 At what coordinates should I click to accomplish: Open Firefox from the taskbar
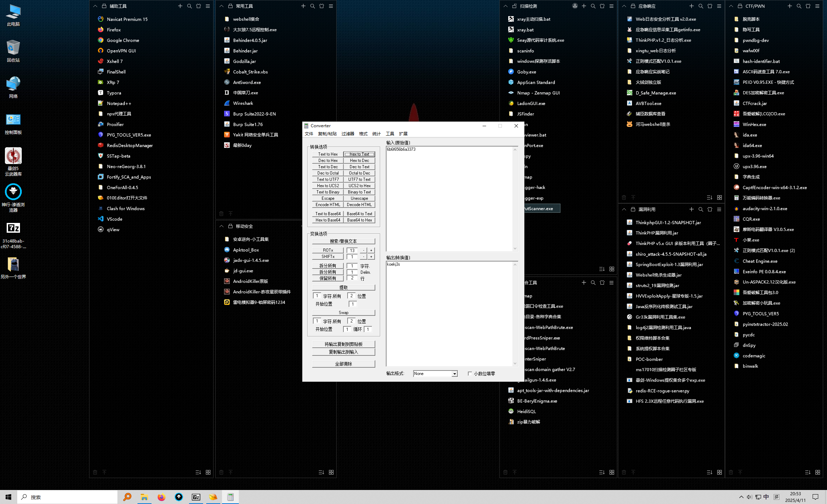click(x=161, y=497)
